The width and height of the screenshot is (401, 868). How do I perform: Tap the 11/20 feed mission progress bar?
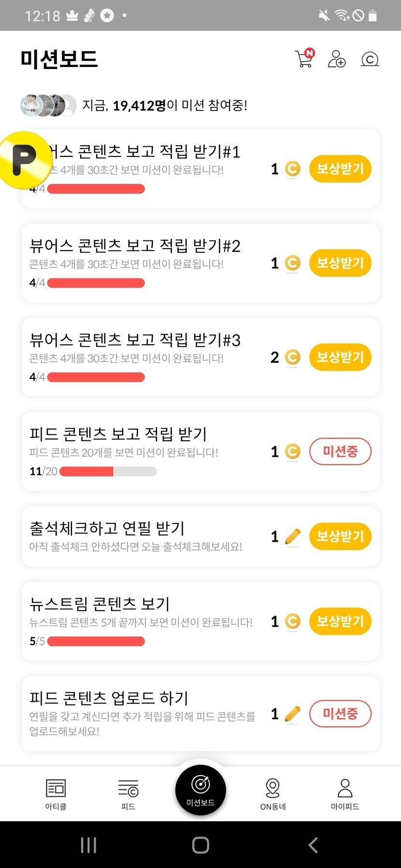108,471
